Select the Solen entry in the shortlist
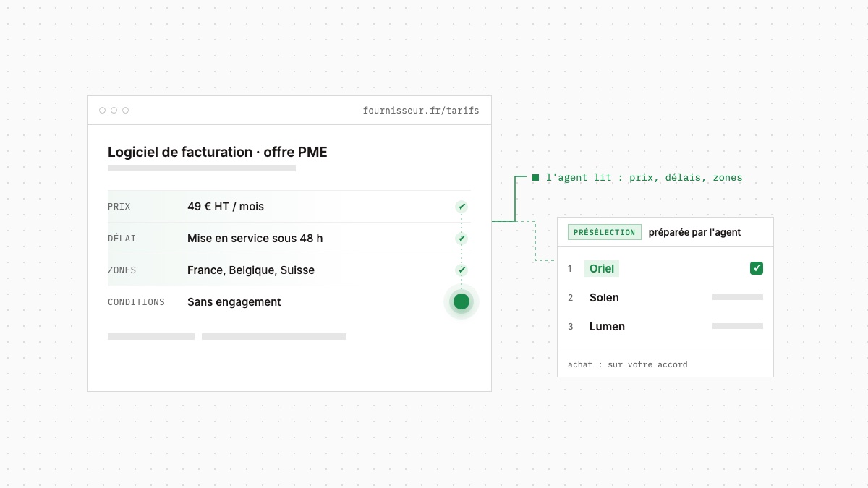The image size is (868, 488). tap(604, 298)
